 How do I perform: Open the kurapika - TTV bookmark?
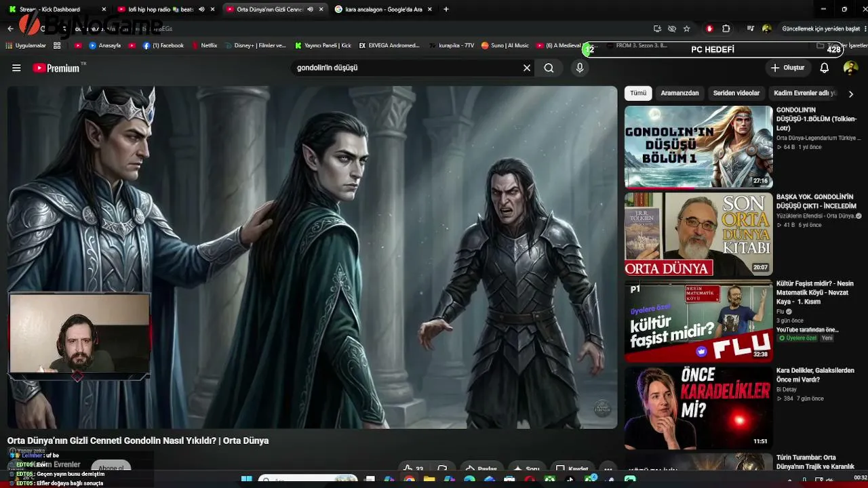point(452,45)
